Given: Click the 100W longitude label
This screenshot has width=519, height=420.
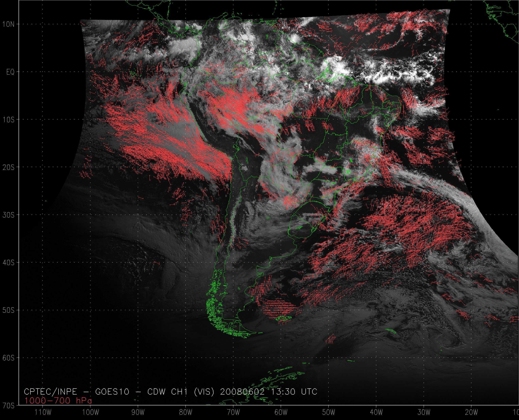Looking at the screenshot, I should tap(91, 412).
